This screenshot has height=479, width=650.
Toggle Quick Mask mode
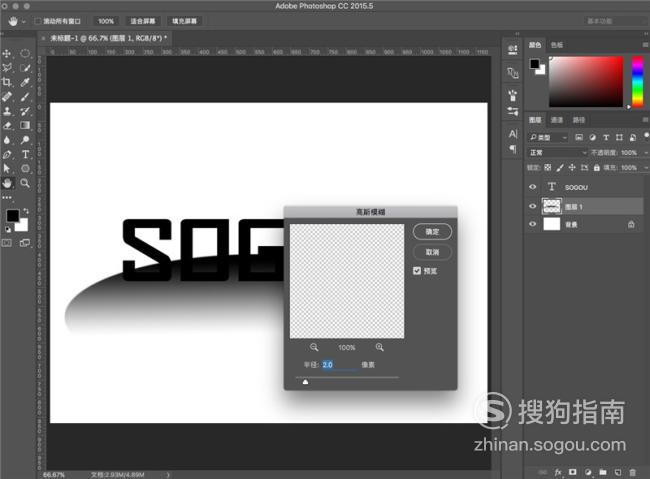[x=7, y=243]
